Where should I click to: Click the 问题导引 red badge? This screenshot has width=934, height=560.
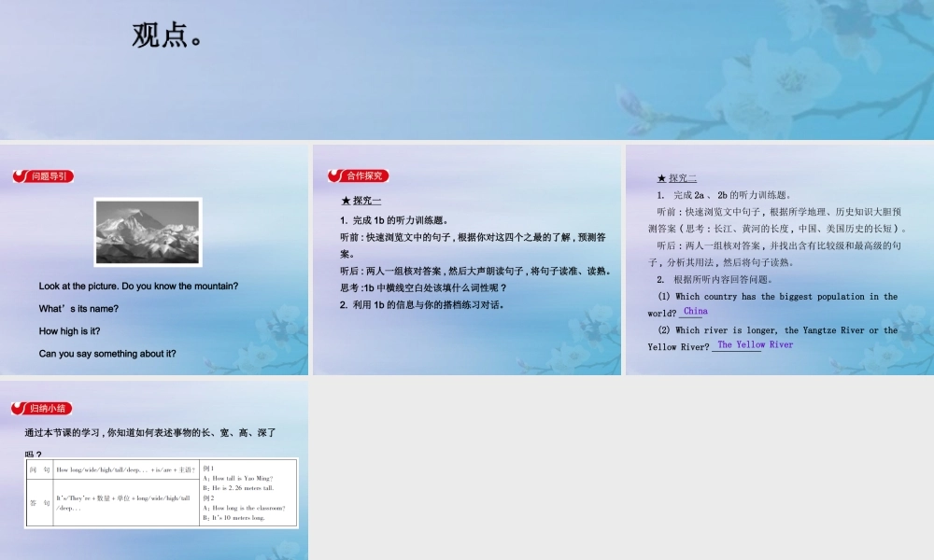coord(44,176)
